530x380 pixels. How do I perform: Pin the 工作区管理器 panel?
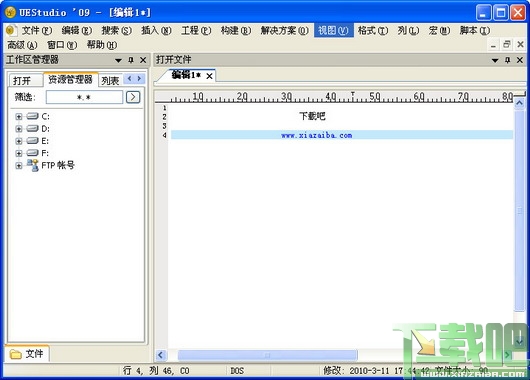point(131,60)
